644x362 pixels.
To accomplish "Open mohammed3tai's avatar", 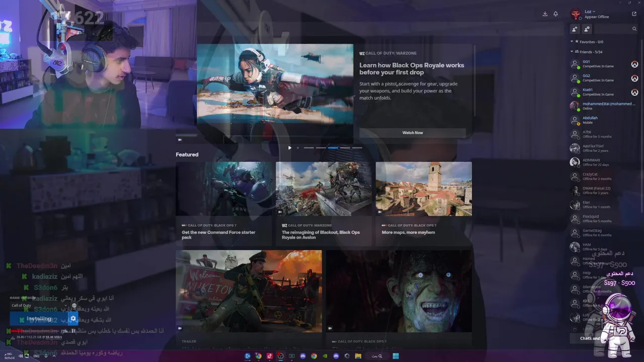I will [575, 106].
